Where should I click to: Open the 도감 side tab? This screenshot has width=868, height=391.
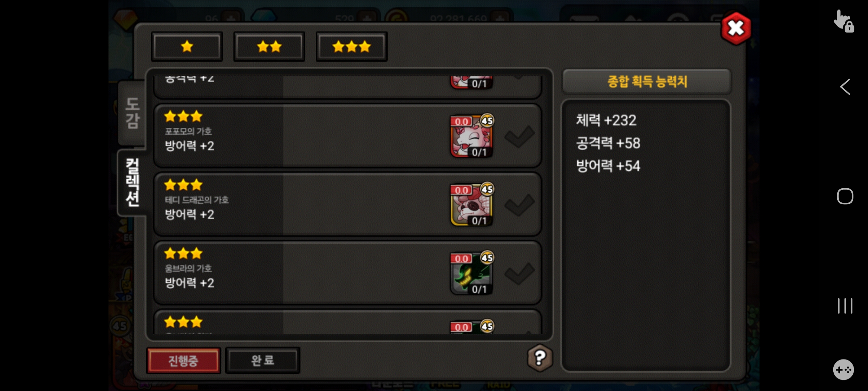point(132,113)
